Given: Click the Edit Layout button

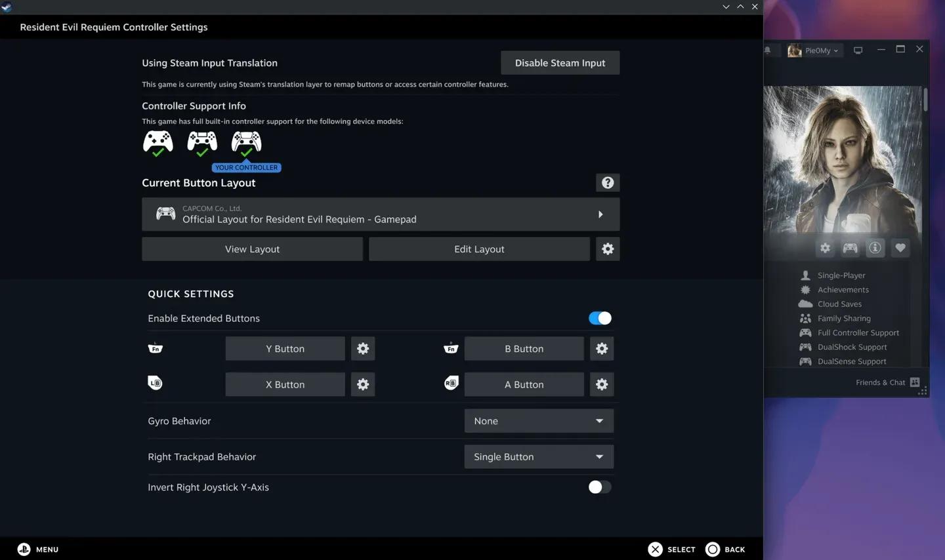Looking at the screenshot, I should pos(479,249).
